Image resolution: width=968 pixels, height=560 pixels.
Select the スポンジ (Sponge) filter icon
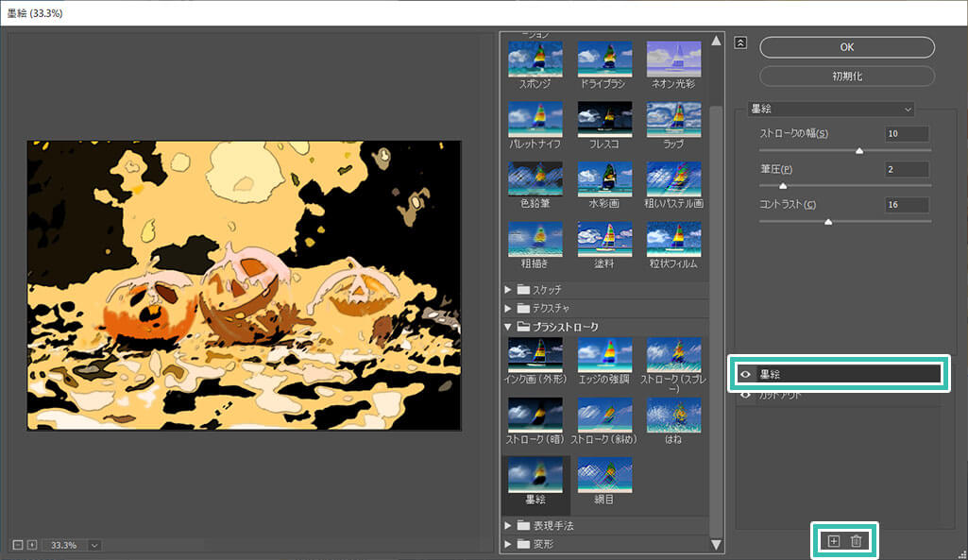(x=535, y=59)
